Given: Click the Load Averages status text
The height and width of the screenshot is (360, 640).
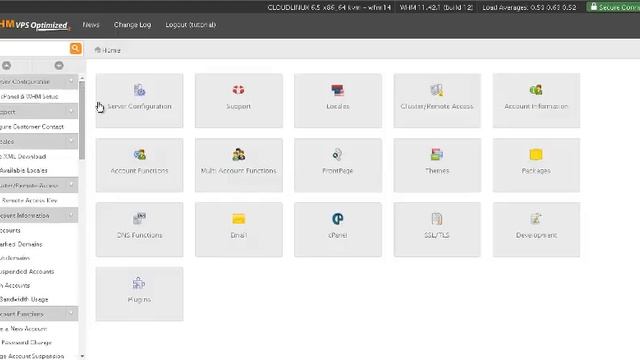Looking at the screenshot, I should [529, 7].
